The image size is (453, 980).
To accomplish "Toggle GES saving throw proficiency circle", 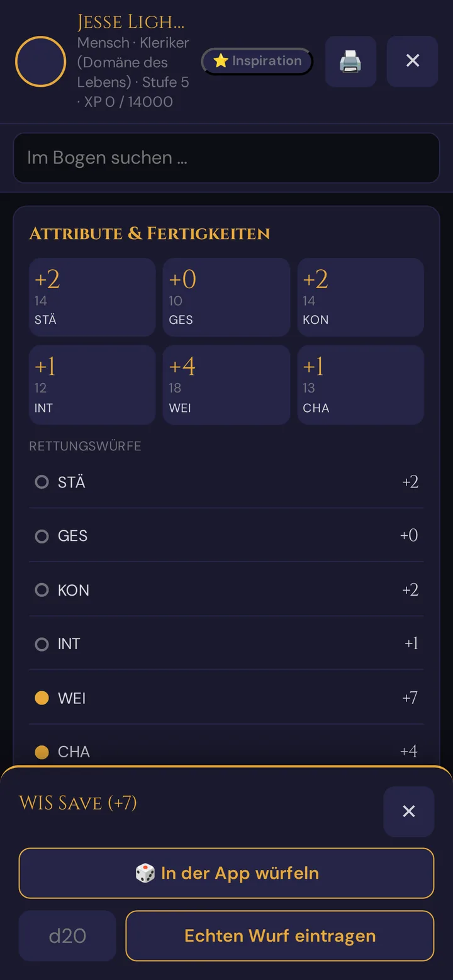I will tap(42, 536).
